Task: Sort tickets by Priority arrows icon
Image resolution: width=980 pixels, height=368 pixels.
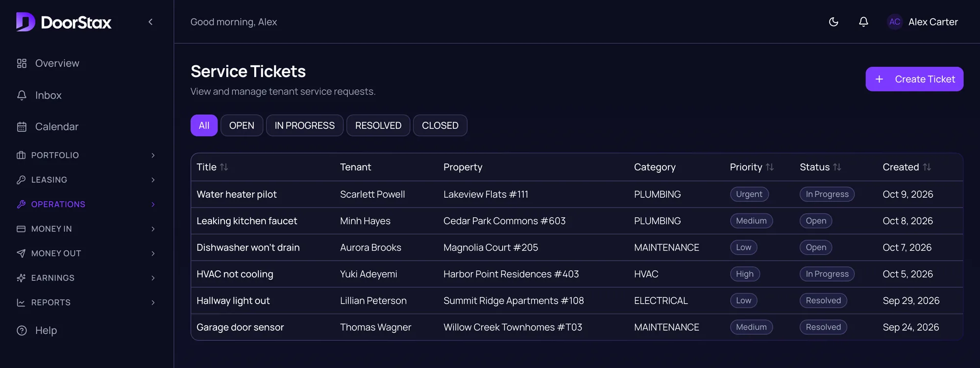Action: [x=770, y=167]
